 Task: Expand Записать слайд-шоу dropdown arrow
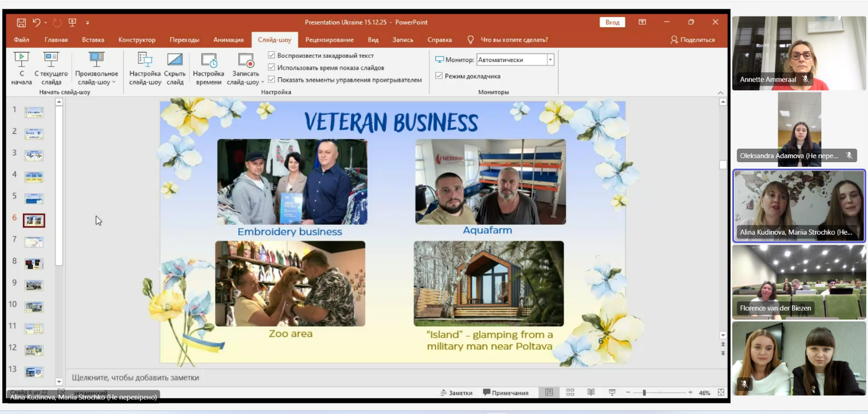(x=263, y=83)
